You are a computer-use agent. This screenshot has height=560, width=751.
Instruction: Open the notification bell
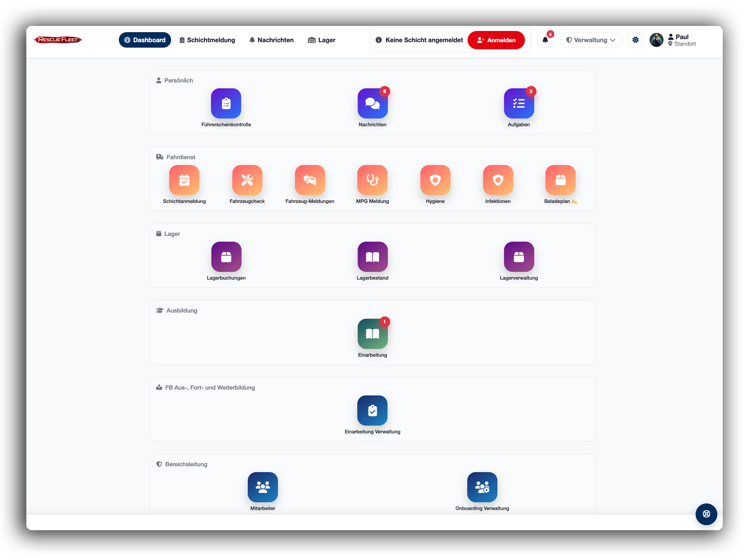point(545,40)
